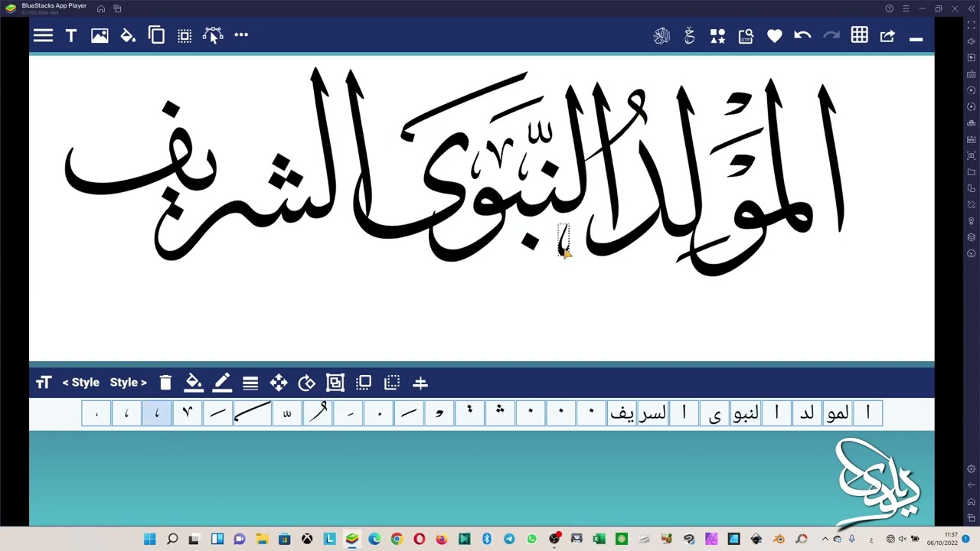The height and width of the screenshot is (551, 980).
Task: Open BlueStacks sidebar settings gear
Action: (x=972, y=468)
